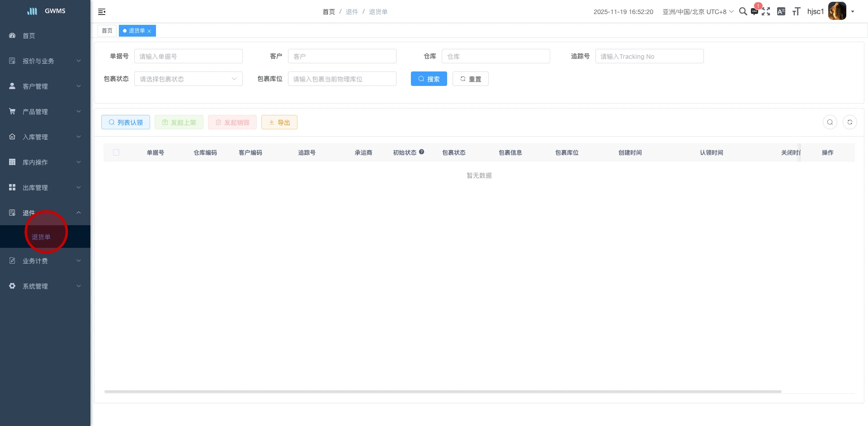Enter fullscreen mode via the expand icon
The image size is (868, 426).
click(766, 11)
